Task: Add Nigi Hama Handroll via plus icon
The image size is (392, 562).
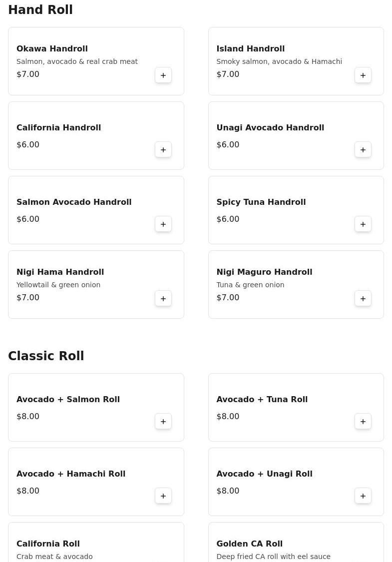Action: coord(163,299)
